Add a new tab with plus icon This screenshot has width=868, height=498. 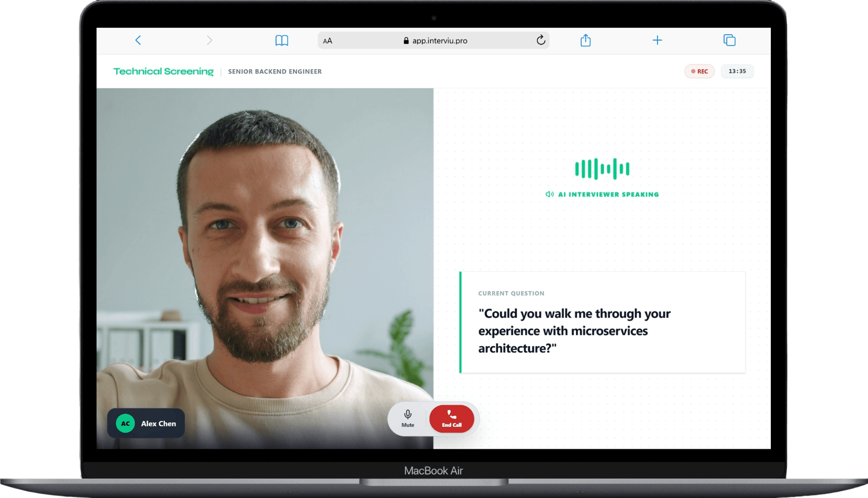point(657,40)
